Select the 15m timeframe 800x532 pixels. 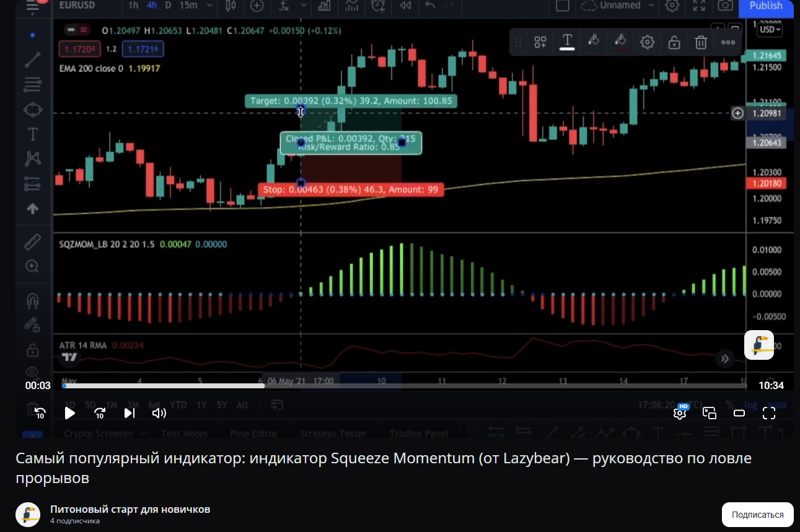pyautogui.click(x=188, y=6)
